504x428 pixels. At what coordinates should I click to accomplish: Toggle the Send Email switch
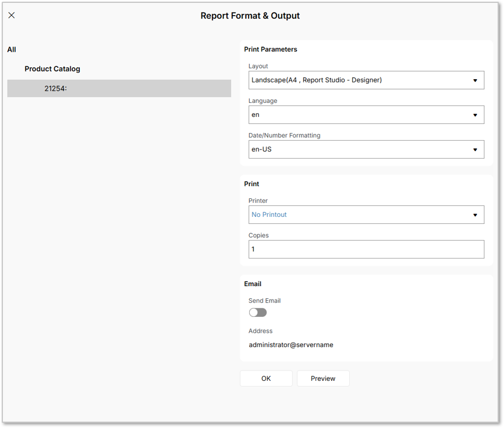pos(258,312)
